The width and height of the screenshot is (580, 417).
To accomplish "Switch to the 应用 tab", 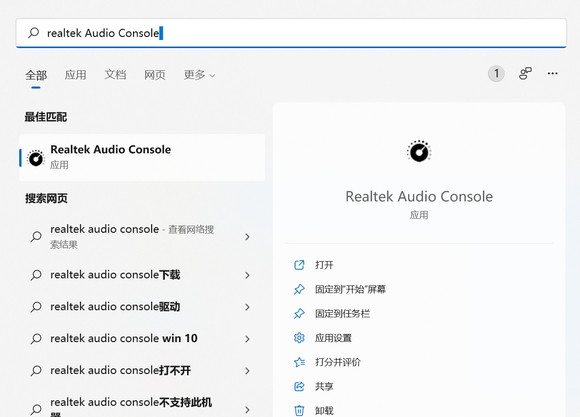I will (75, 75).
